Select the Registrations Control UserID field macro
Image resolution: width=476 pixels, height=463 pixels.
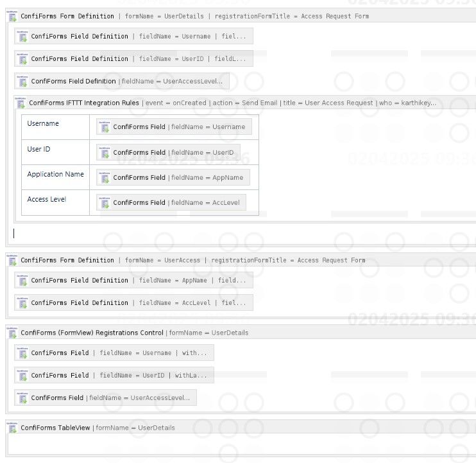tap(114, 375)
